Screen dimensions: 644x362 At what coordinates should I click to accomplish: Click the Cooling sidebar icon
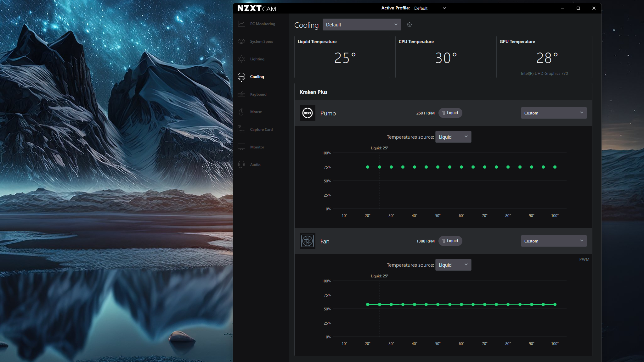(241, 77)
